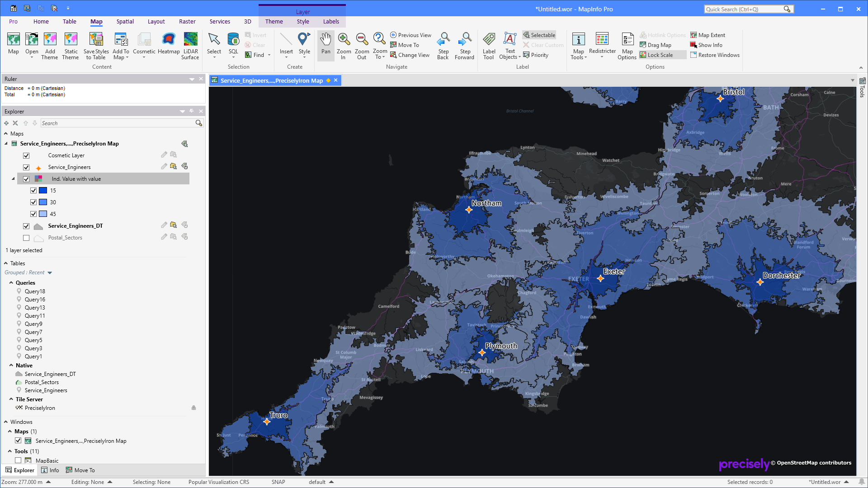The height and width of the screenshot is (488, 868).
Task: Collapse the Windows section
Action: (6, 422)
